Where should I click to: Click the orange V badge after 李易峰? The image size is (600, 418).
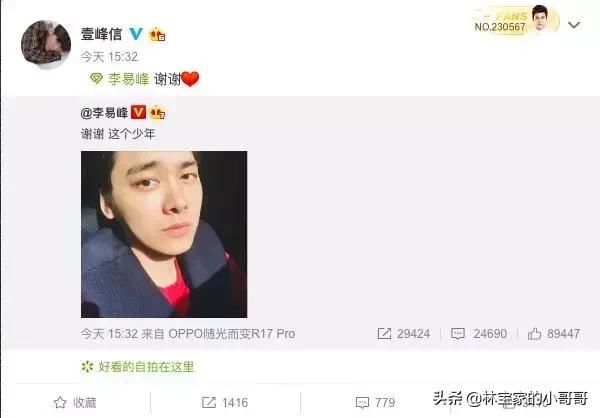(x=139, y=112)
